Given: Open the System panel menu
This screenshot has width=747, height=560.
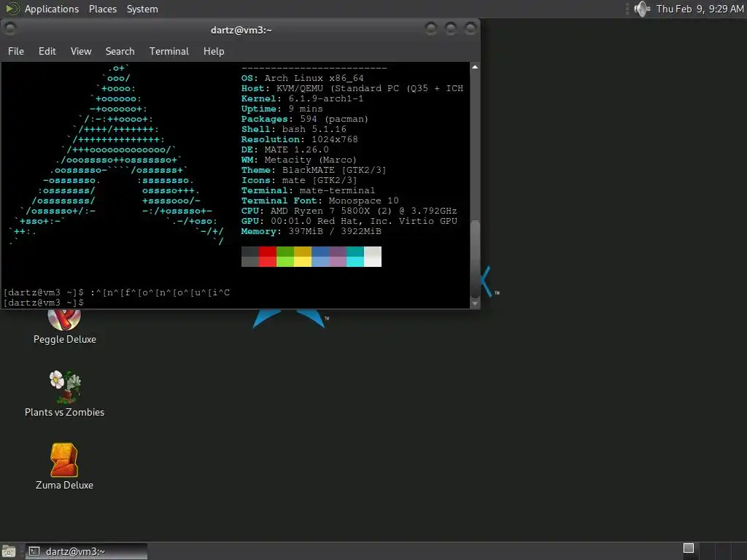Looking at the screenshot, I should click(x=142, y=9).
